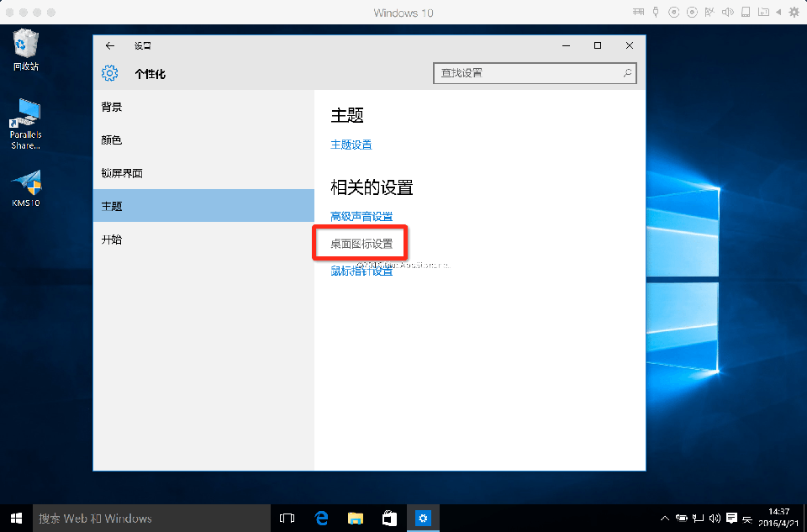Click the Settings gear icon in taskbar
Viewport: 807px width, 532px height.
click(423, 518)
